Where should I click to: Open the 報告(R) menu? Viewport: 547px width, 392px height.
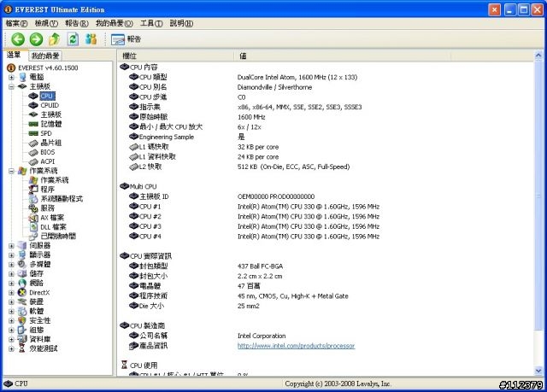tap(77, 23)
